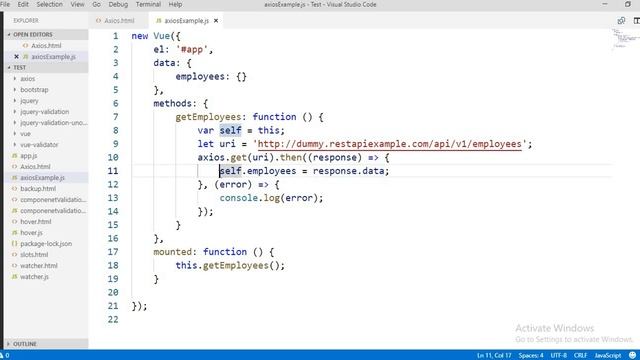Click the EXPLORER panel title

tap(26, 20)
